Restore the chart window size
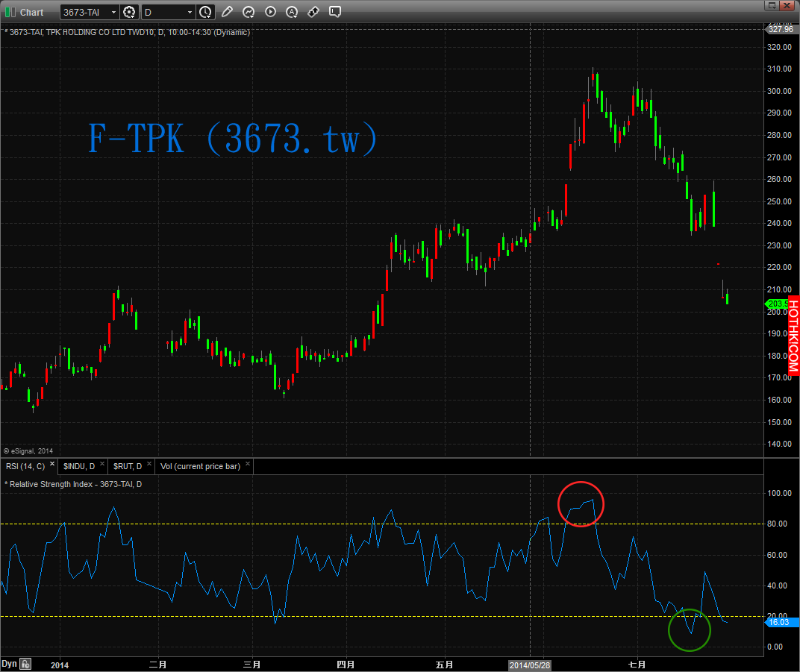The height and width of the screenshot is (672, 800). tap(772, 5)
